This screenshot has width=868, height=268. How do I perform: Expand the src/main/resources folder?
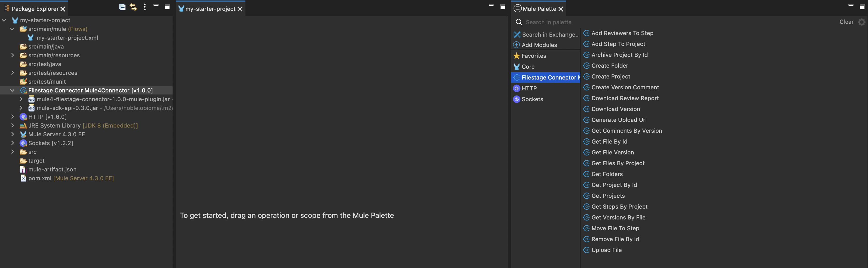click(x=12, y=55)
